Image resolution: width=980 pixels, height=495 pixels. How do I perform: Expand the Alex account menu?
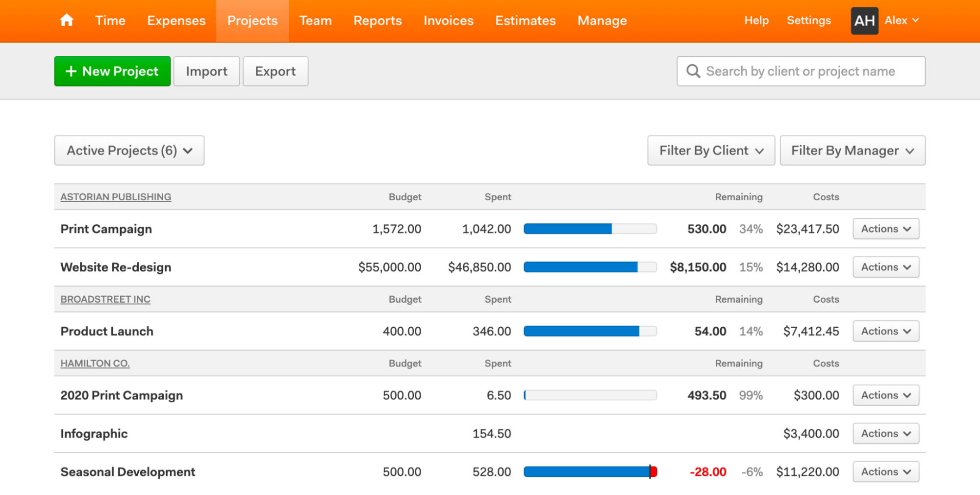point(902,20)
